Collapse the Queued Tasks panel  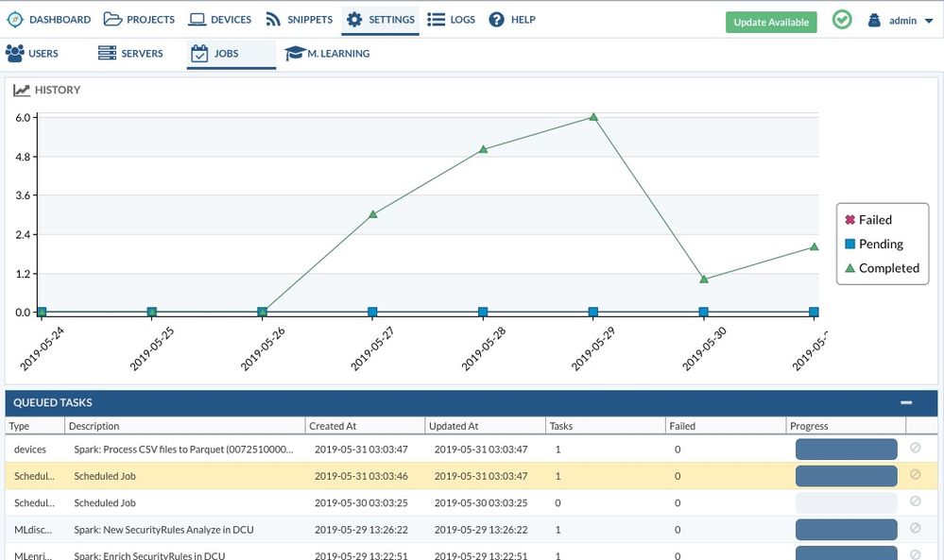[x=906, y=402]
